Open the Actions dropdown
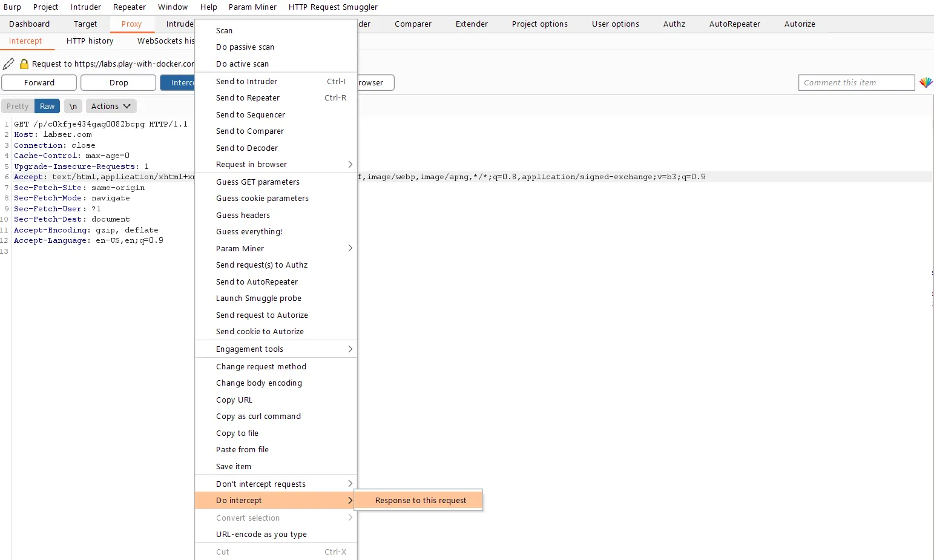The height and width of the screenshot is (560, 934). 111,106
